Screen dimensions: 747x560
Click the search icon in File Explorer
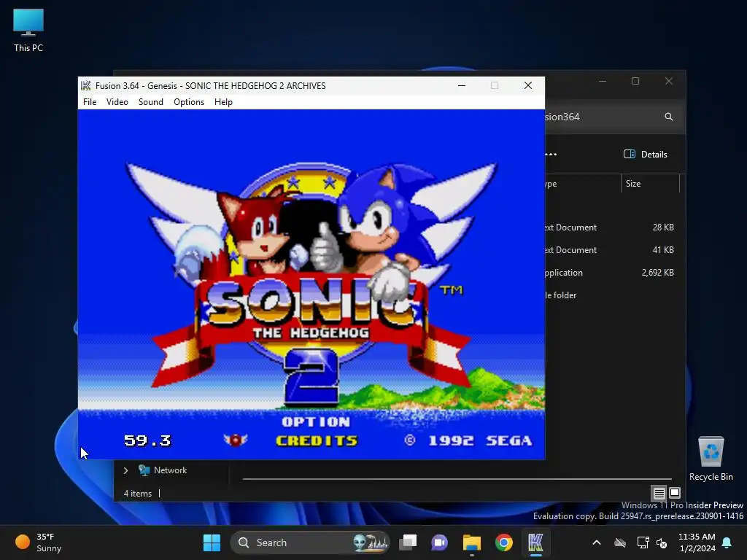pos(669,117)
